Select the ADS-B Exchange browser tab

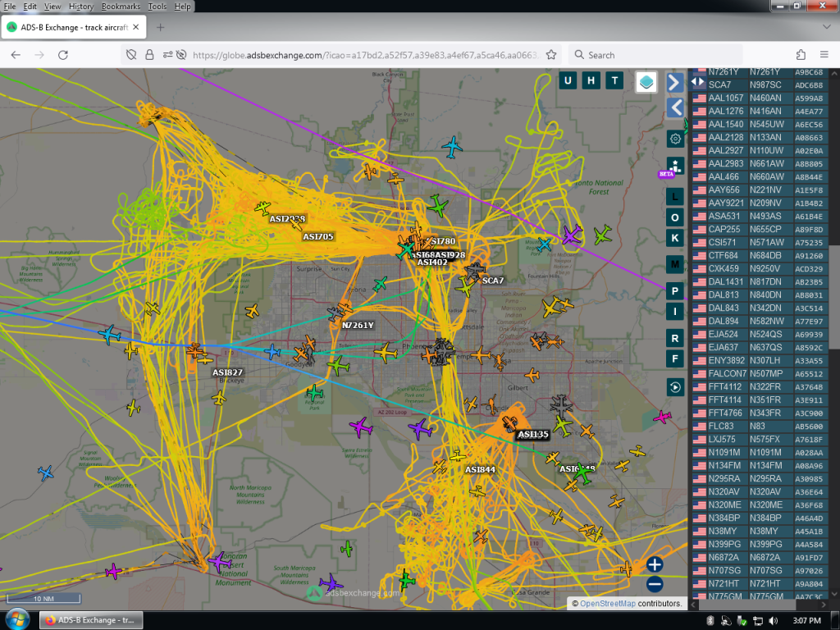click(73, 27)
